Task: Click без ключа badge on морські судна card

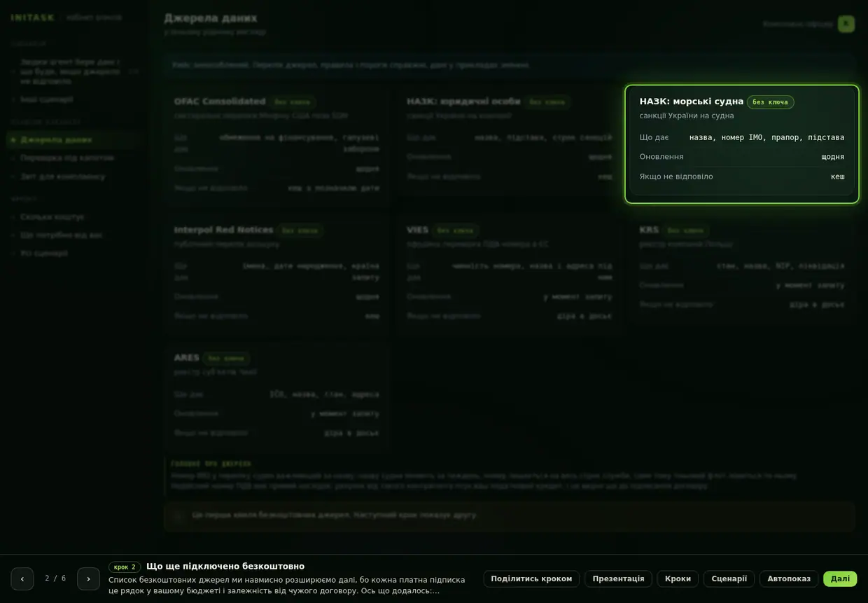Action: [770, 102]
